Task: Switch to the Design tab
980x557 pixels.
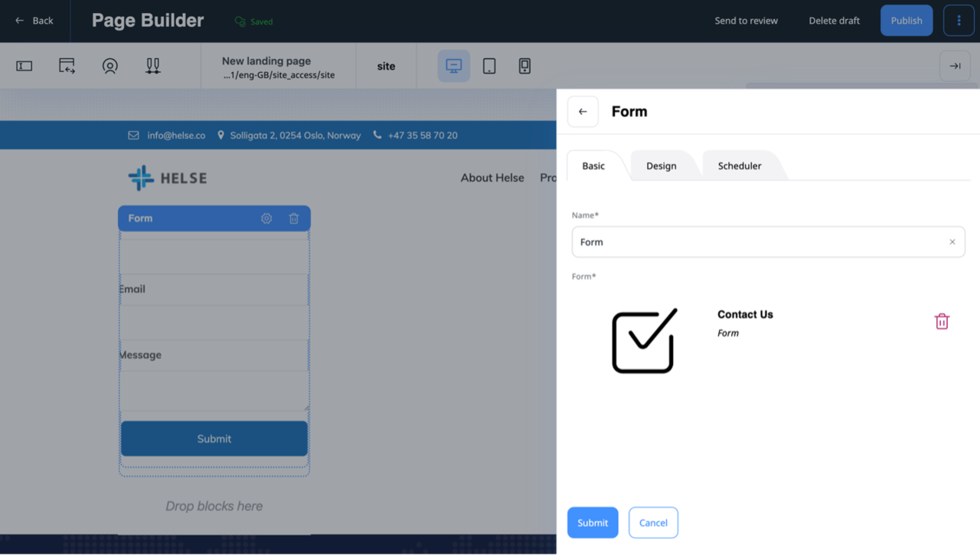Action: (661, 165)
